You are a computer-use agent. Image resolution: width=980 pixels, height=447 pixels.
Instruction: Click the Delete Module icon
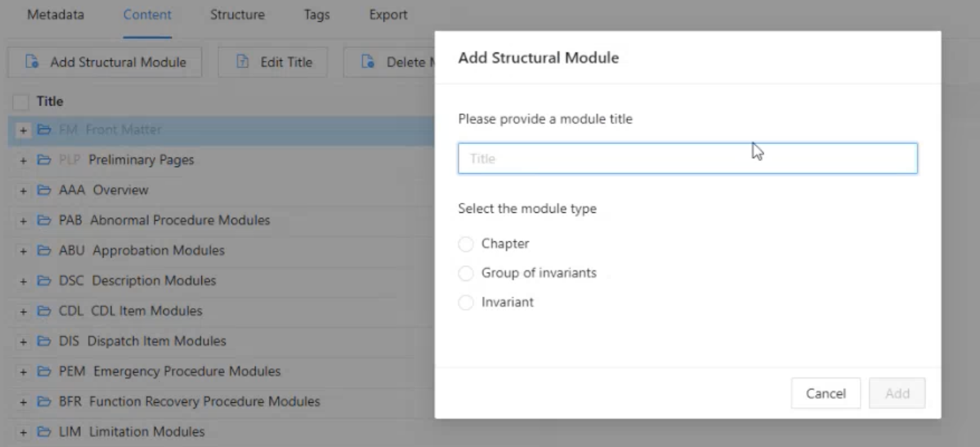(367, 62)
